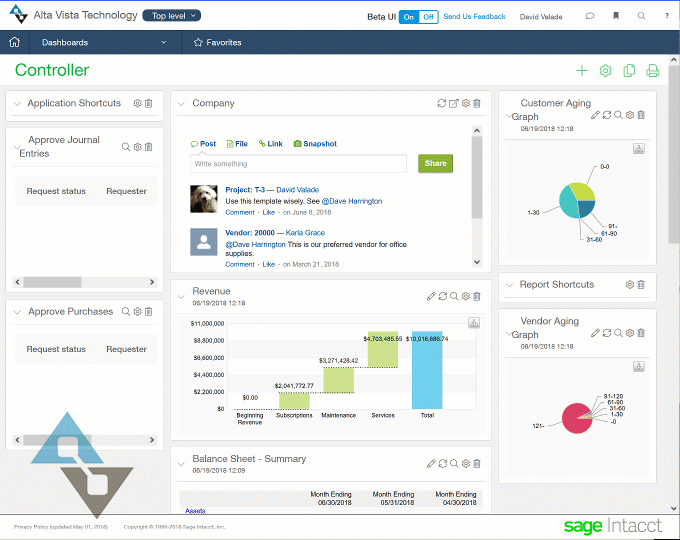Select the Post tab in Company feed
The width and height of the screenshot is (680, 540).
(x=203, y=144)
